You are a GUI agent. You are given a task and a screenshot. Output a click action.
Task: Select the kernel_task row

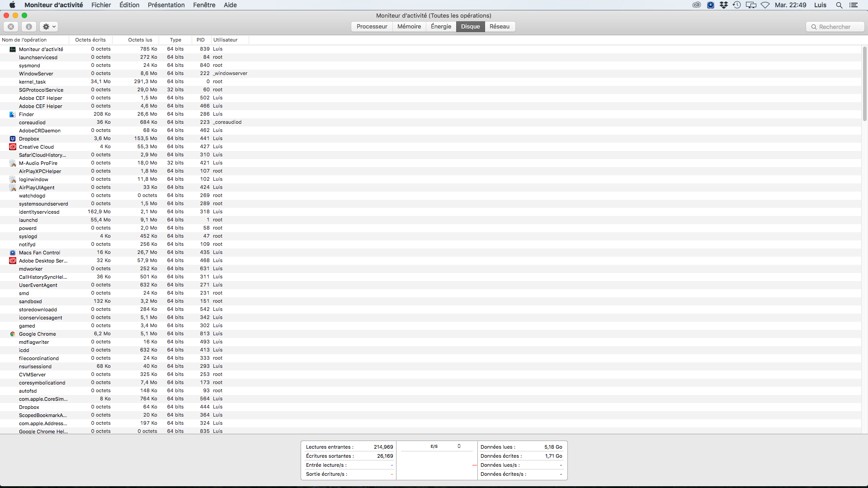click(x=430, y=82)
